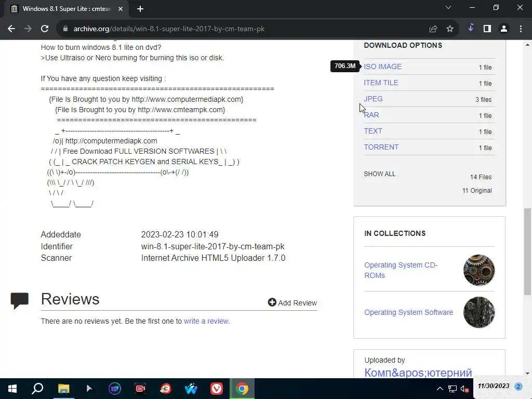Open the round purple app in taskbar
The height and width of the screenshot is (399, 532).
tap(115, 389)
